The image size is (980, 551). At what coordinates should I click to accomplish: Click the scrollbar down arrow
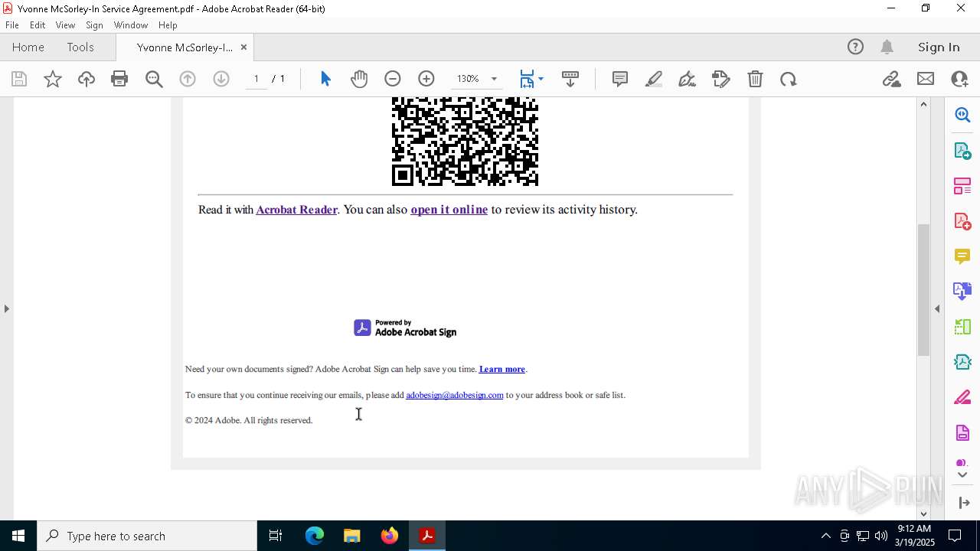point(923,514)
